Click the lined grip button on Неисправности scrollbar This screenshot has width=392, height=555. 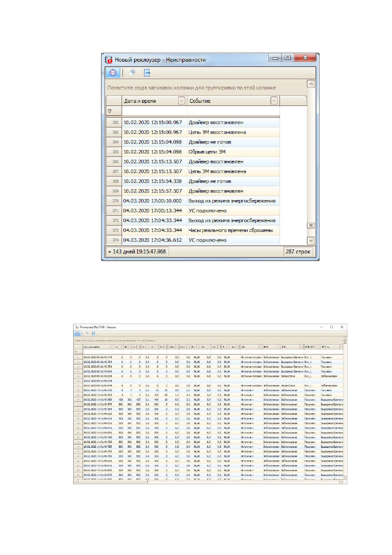(311, 225)
